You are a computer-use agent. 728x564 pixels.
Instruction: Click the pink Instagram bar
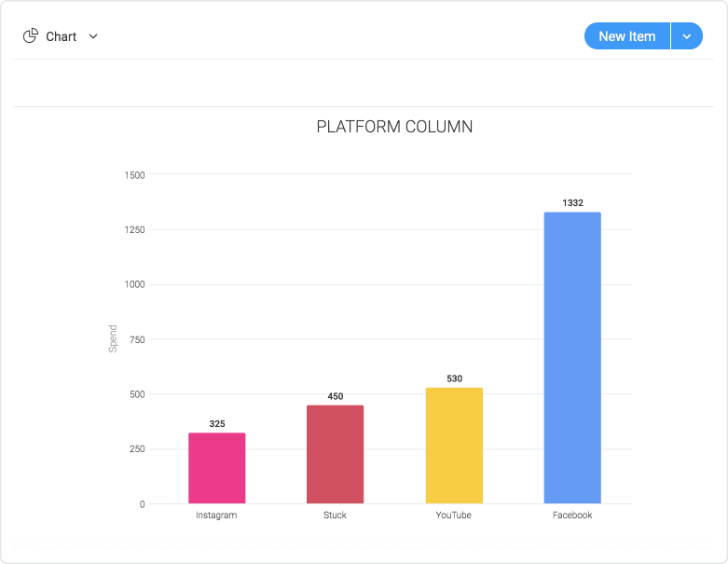(217, 468)
